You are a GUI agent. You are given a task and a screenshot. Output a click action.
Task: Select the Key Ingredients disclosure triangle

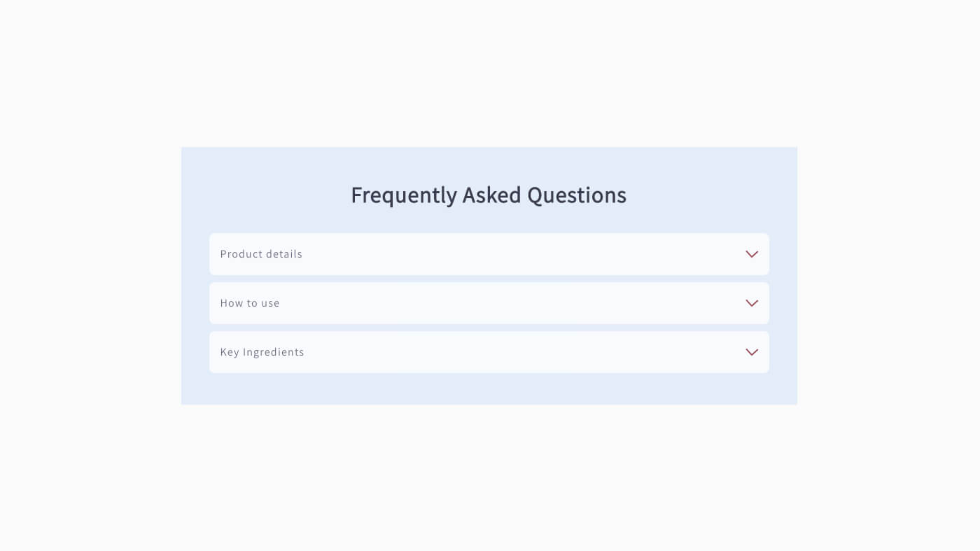click(752, 352)
